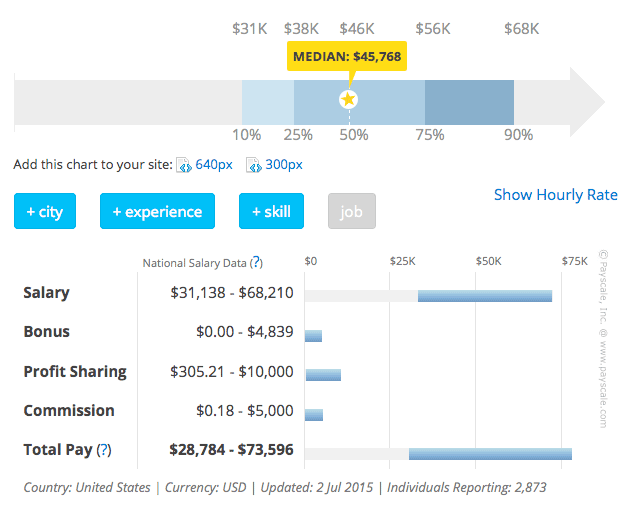This screenshot has width=632, height=522.
Task: Click the $0 axis label
Action: (311, 261)
